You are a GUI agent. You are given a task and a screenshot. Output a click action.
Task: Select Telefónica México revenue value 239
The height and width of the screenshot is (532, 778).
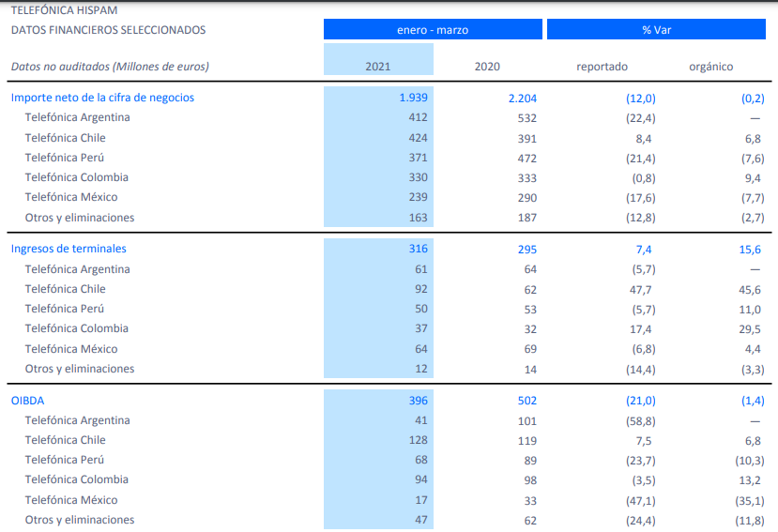418,197
